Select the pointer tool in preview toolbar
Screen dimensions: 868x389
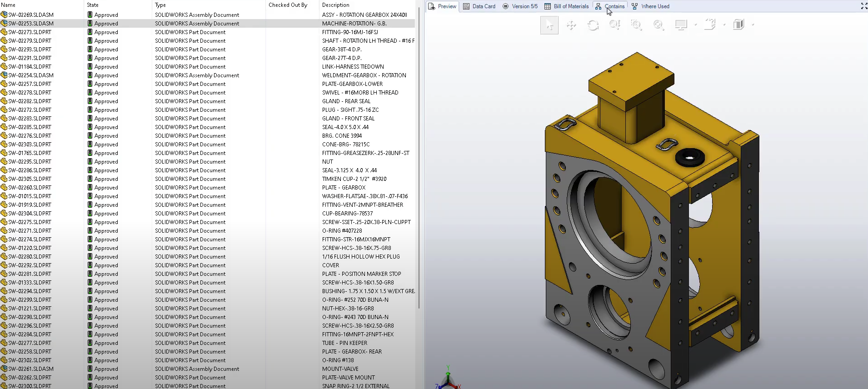tap(549, 25)
